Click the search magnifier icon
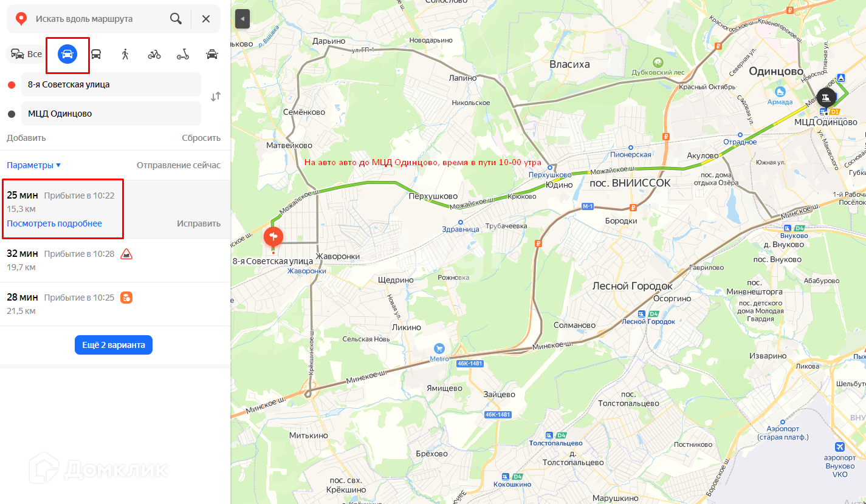This screenshot has height=504, width=866. 176,19
